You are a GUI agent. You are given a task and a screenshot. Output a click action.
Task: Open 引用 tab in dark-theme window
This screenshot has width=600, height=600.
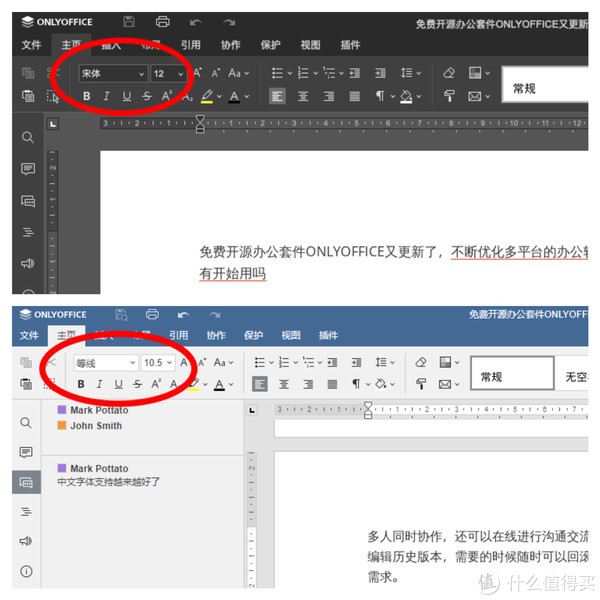click(191, 45)
